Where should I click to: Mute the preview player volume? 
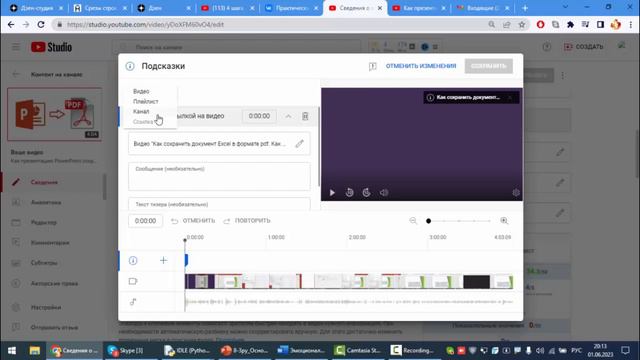pos(384,193)
